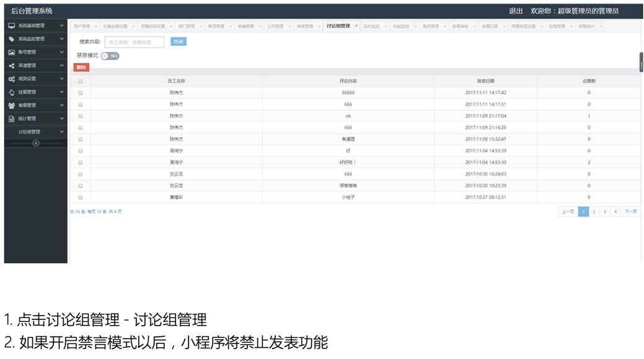Image resolution: width=644 pixels, height=359 pixels.
Task: Check the row with comment 66666
Action: tap(81, 93)
